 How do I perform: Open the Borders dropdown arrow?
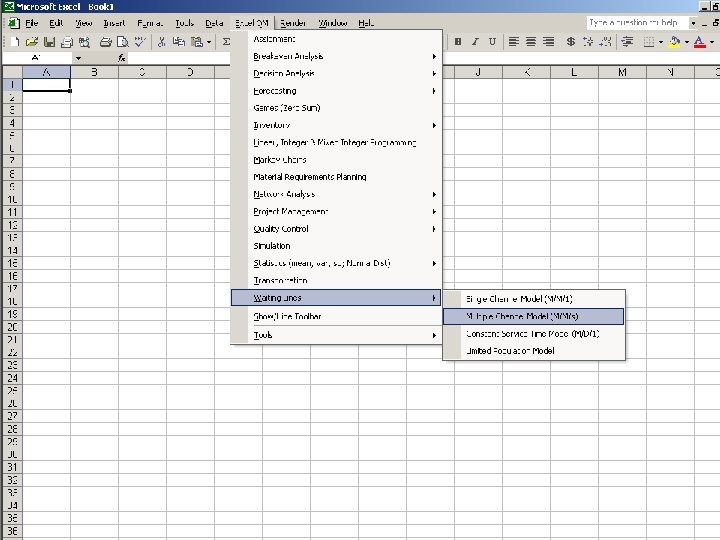(x=661, y=42)
